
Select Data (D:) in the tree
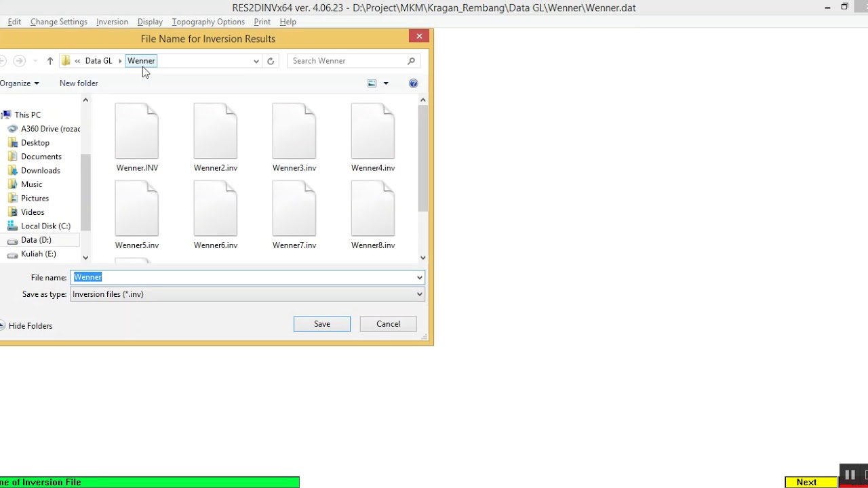[36, 240]
